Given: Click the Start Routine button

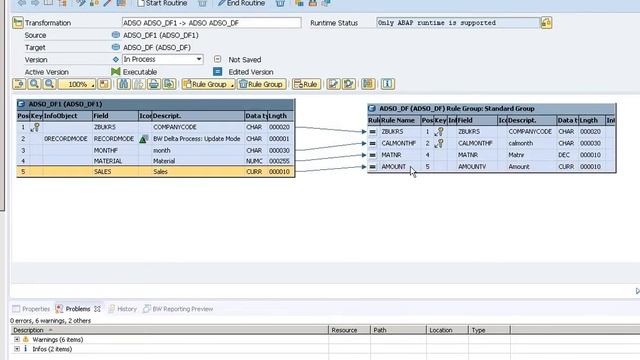Looking at the screenshot, I should 162,3.
